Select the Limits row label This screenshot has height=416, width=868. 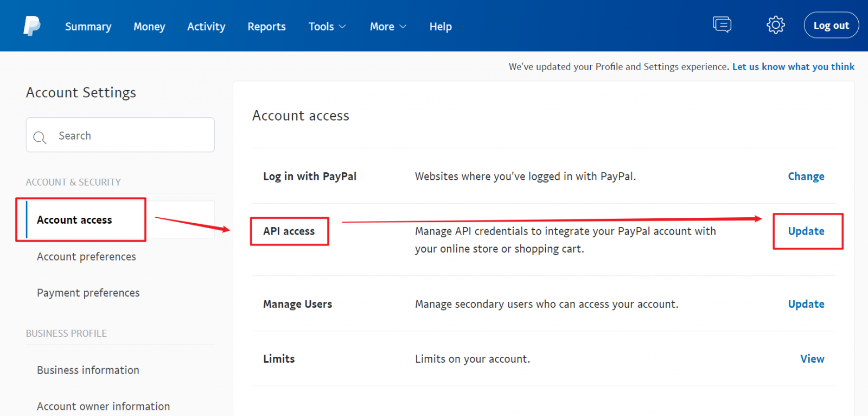(279, 359)
